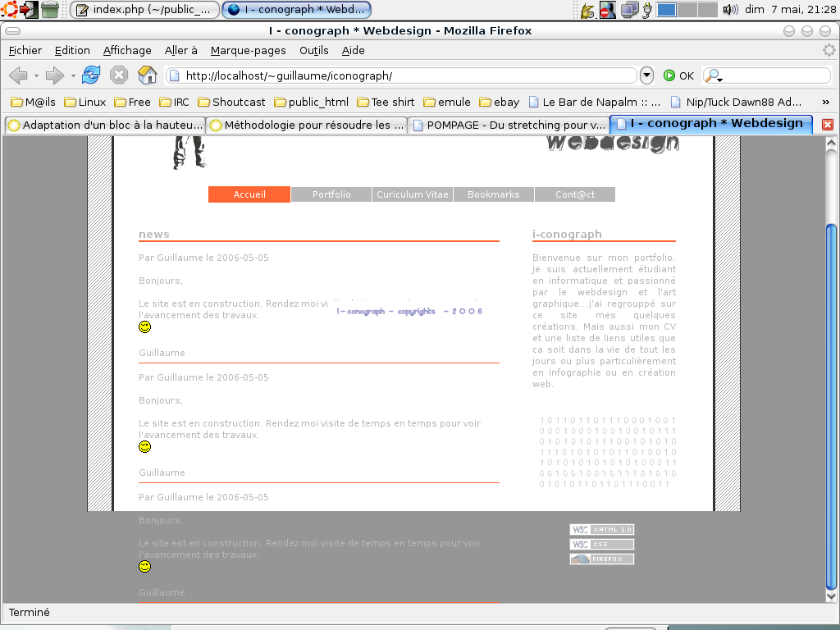Click the i-conograph sidebar heading
This screenshot has height=630, width=840.
point(567,234)
